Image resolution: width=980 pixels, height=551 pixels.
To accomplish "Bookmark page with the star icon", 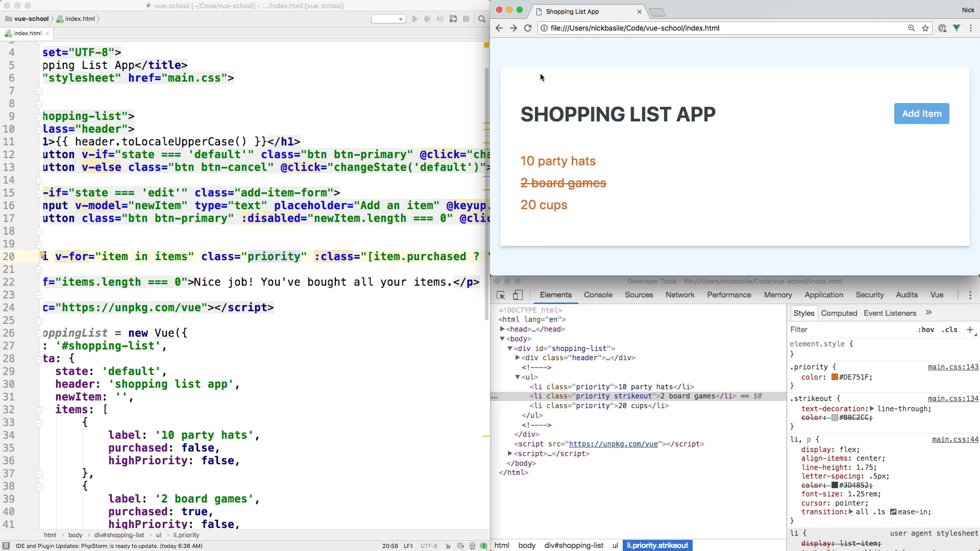I will [x=925, y=28].
